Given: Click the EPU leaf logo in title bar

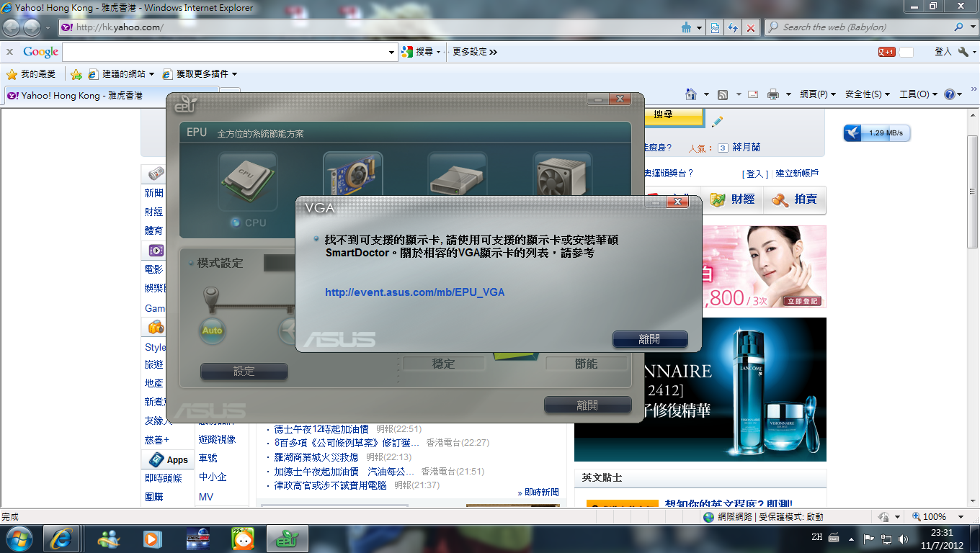Looking at the screenshot, I should (x=184, y=104).
